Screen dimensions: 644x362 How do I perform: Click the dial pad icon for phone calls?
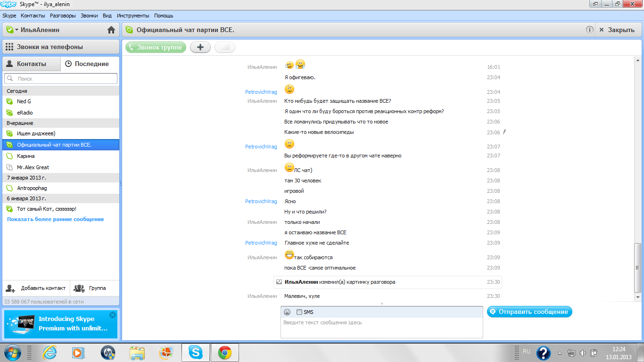[9, 47]
